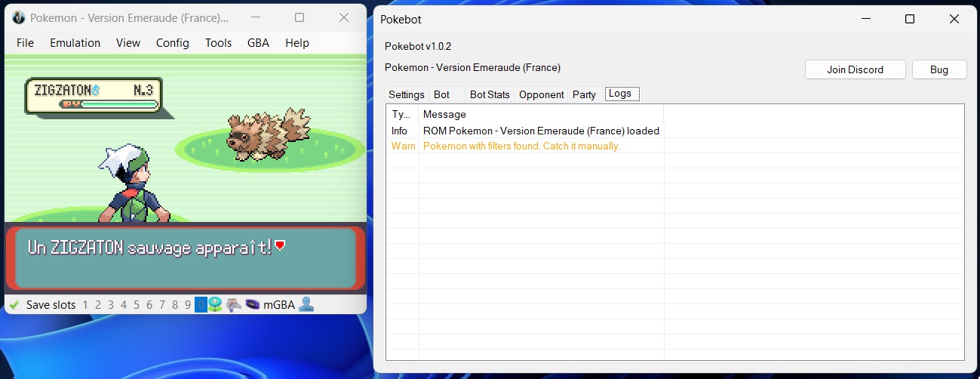Open the Config menu
980x379 pixels.
pyautogui.click(x=173, y=43)
